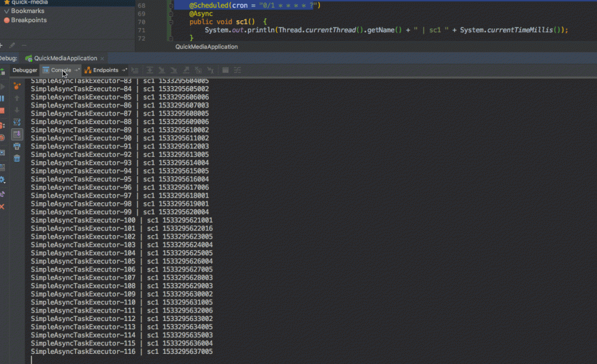Screen dimensions: 597x364
Task: Click console line SimpleAsyncTaskExecutor-100
Action: pos(121,220)
